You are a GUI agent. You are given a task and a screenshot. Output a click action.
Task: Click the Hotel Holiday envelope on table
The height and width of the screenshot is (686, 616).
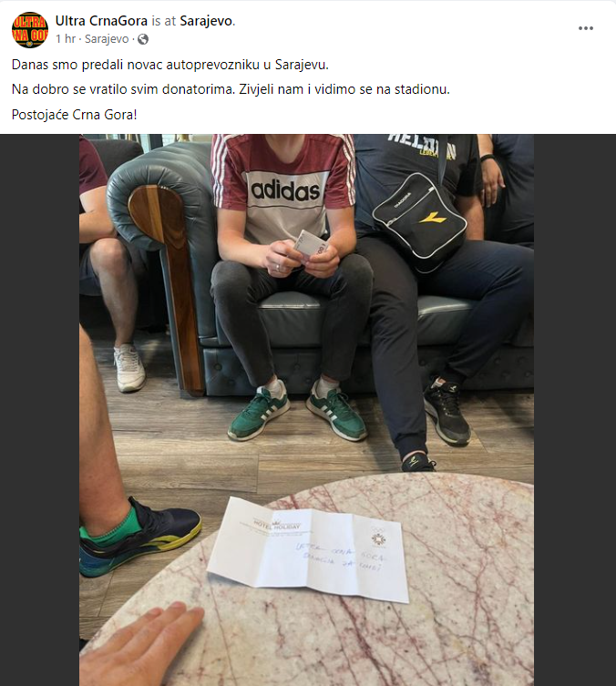click(x=310, y=549)
